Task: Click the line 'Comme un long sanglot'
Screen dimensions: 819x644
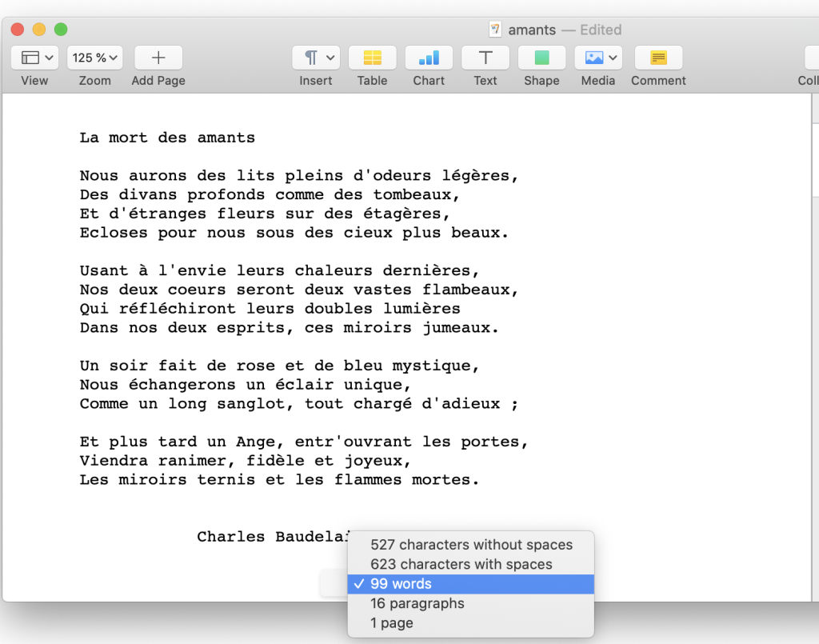Action: point(299,404)
